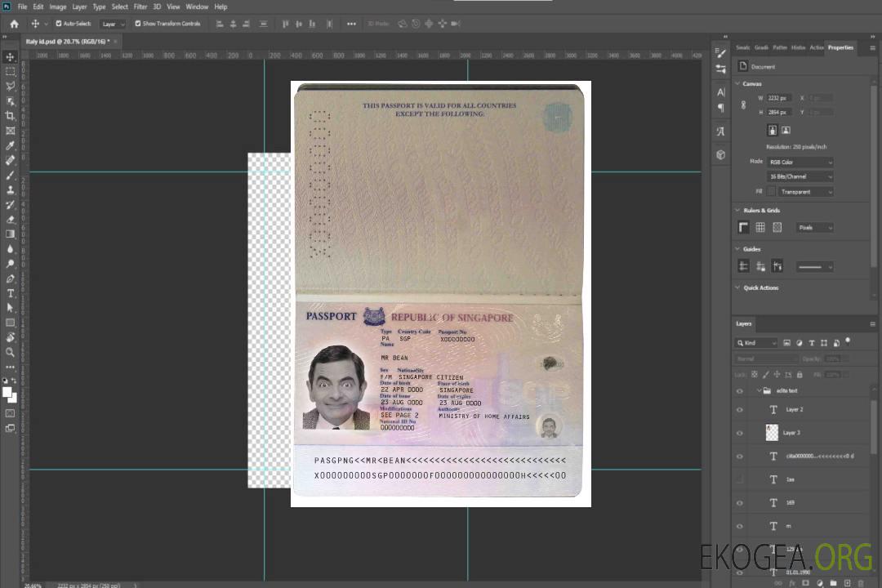Hide the 'edite text' group

click(x=740, y=391)
